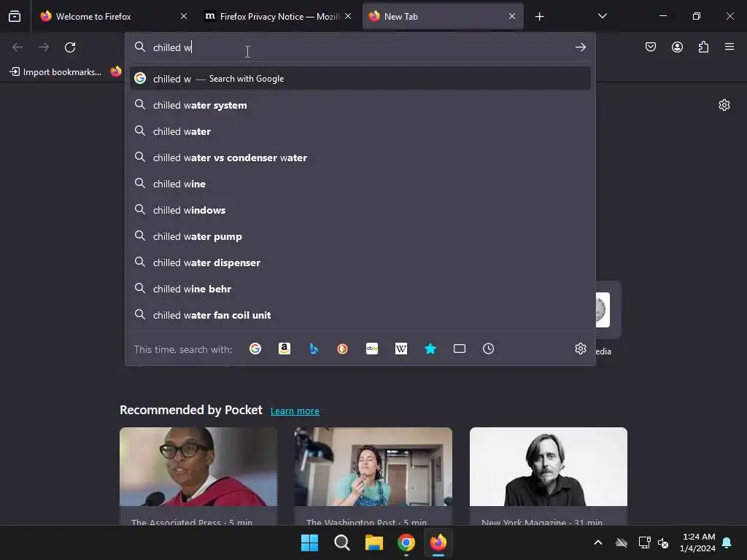Click the Go arrow in address bar
Image resolution: width=747 pixels, height=560 pixels.
(580, 47)
